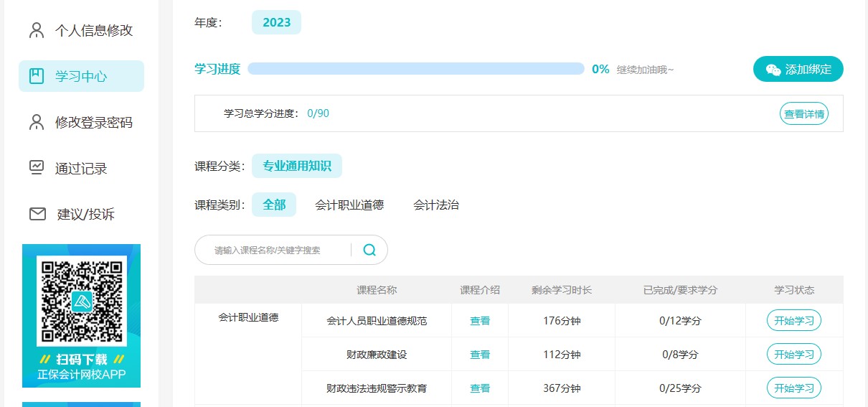This screenshot has height=407, width=868.
Task: Filter by 会计法治 course type
Action: point(436,205)
